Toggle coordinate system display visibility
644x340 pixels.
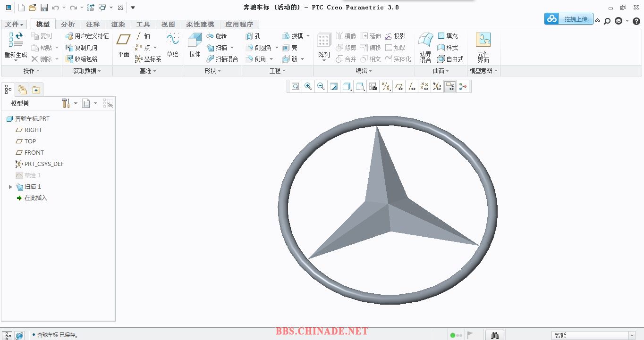point(437,86)
